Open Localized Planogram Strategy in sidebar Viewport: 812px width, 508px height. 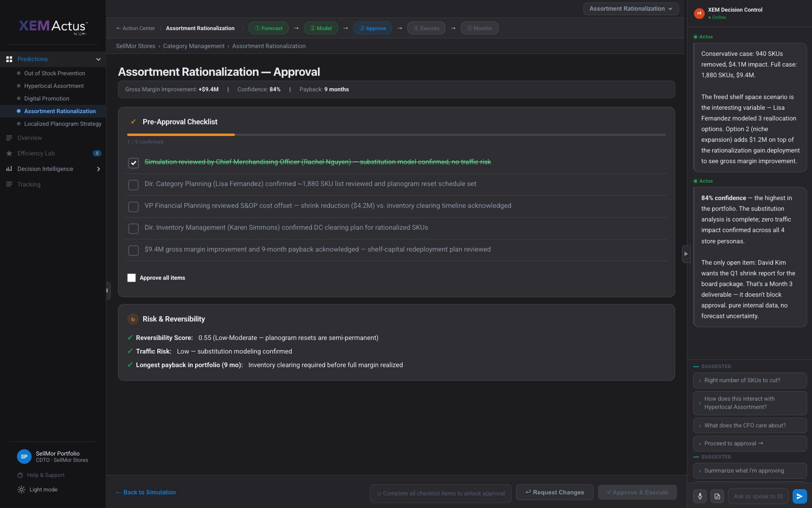(x=63, y=124)
